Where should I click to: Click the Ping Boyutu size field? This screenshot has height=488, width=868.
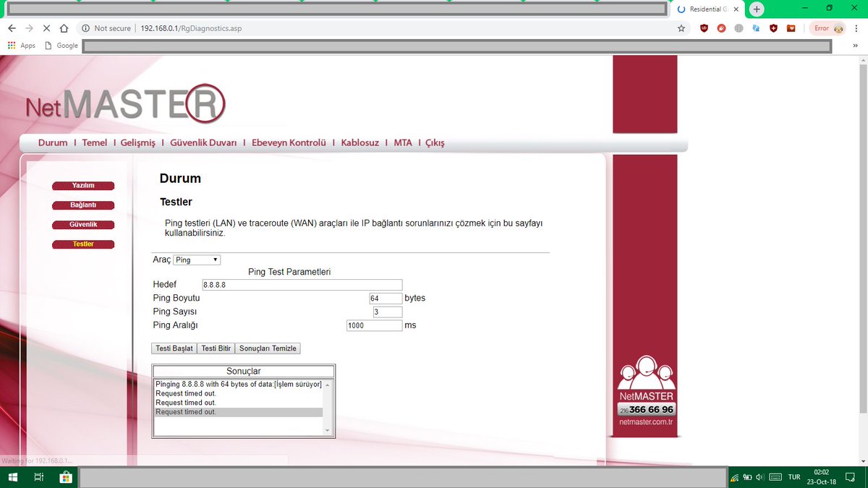[x=386, y=299]
